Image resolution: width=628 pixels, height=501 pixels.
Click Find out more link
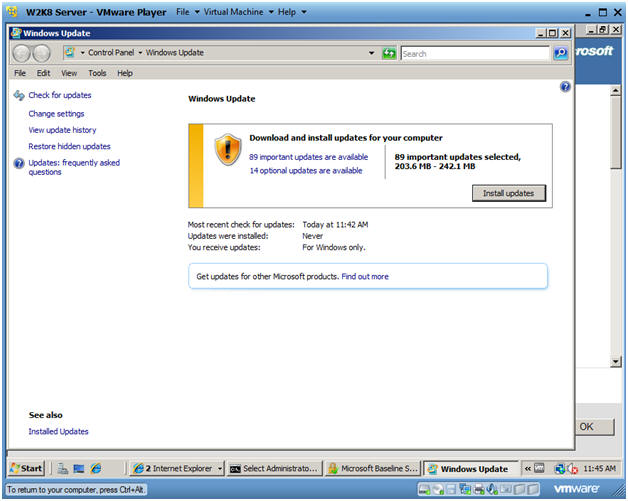pos(365,276)
